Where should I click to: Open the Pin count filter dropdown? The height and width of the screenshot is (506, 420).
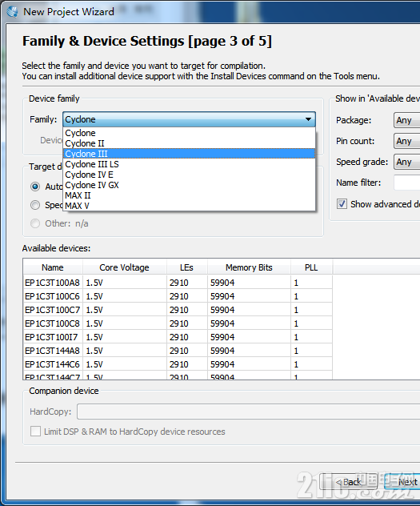pyautogui.click(x=406, y=141)
